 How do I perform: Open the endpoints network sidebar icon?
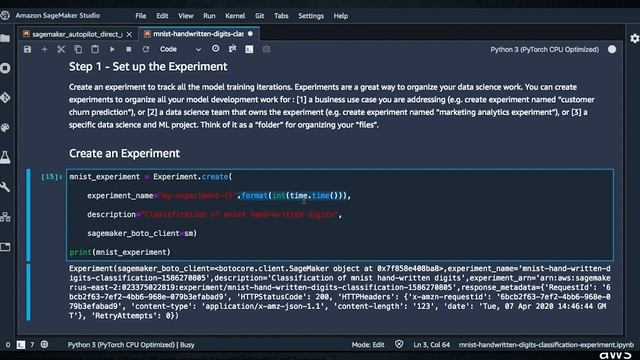(5, 217)
